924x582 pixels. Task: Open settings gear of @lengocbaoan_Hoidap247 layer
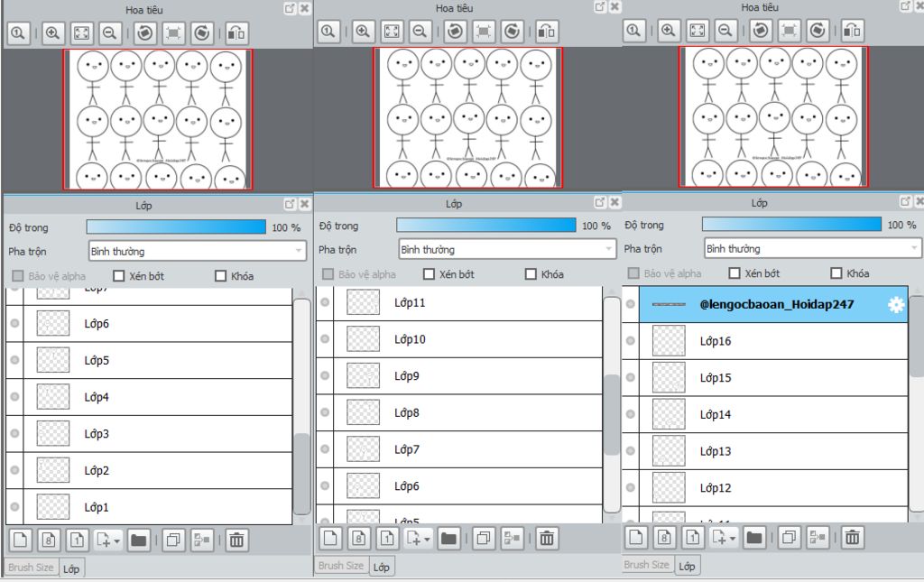click(896, 305)
